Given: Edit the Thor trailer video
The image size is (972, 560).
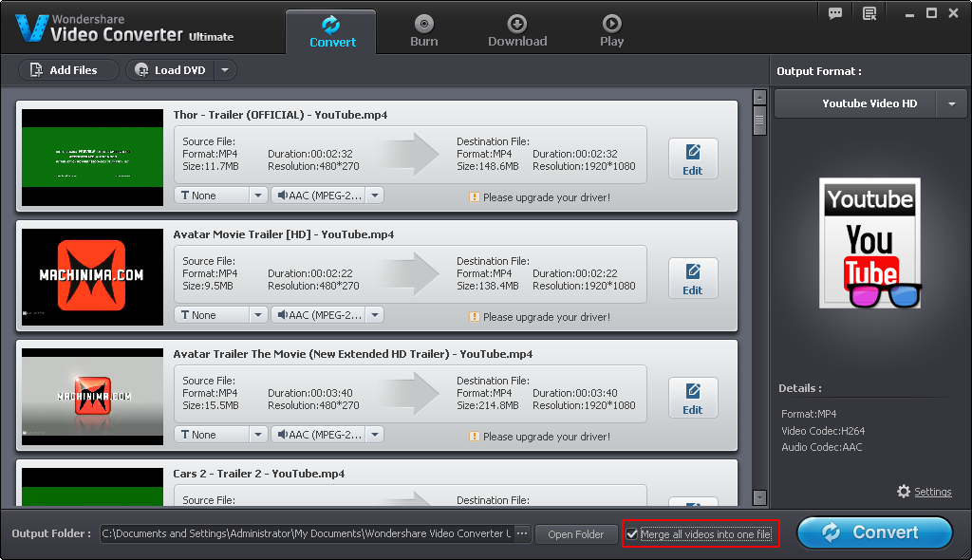Looking at the screenshot, I should click(693, 159).
